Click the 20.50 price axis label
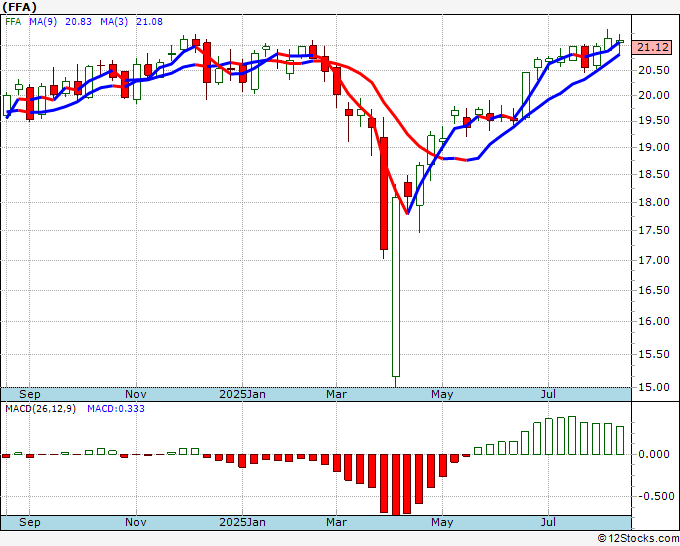 [654, 71]
